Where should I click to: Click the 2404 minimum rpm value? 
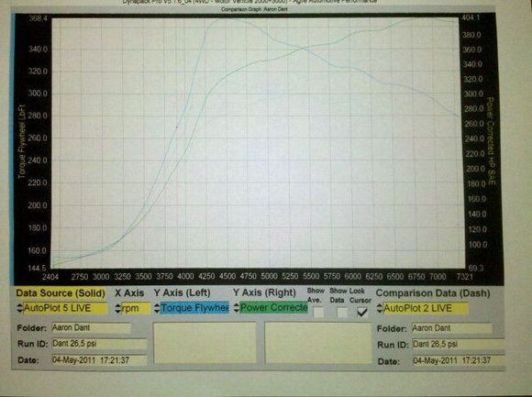[x=50, y=277]
